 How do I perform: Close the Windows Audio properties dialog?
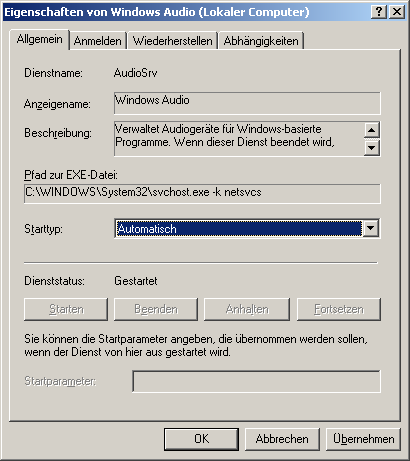pyautogui.click(x=397, y=12)
